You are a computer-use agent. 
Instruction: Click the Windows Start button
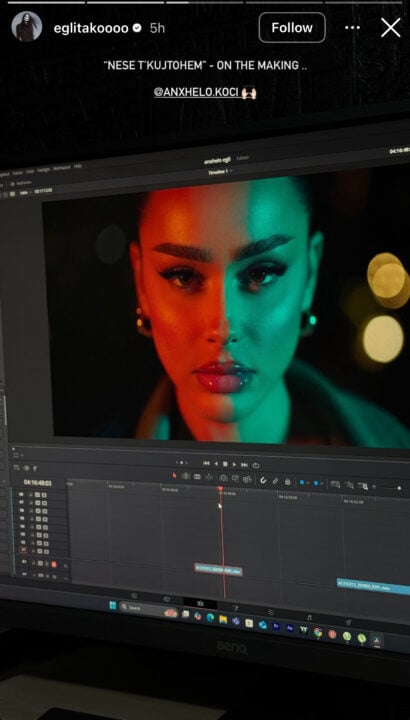(x=113, y=606)
